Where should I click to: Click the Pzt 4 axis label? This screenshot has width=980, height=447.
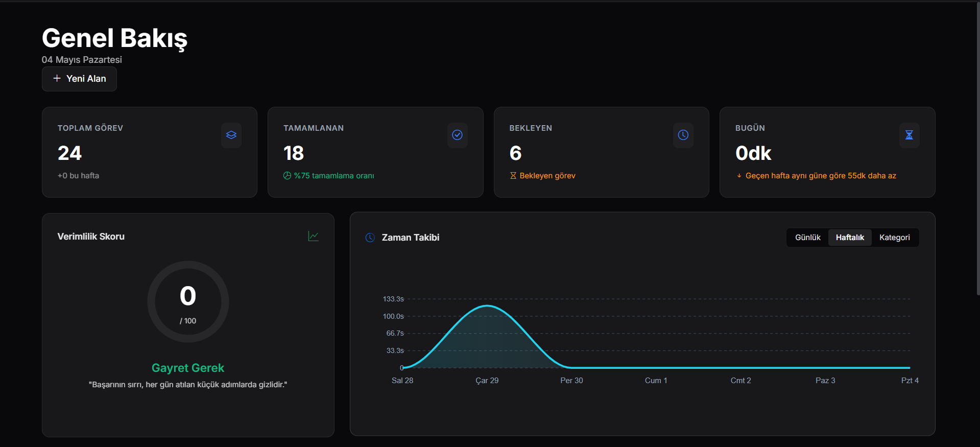click(x=910, y=381)
